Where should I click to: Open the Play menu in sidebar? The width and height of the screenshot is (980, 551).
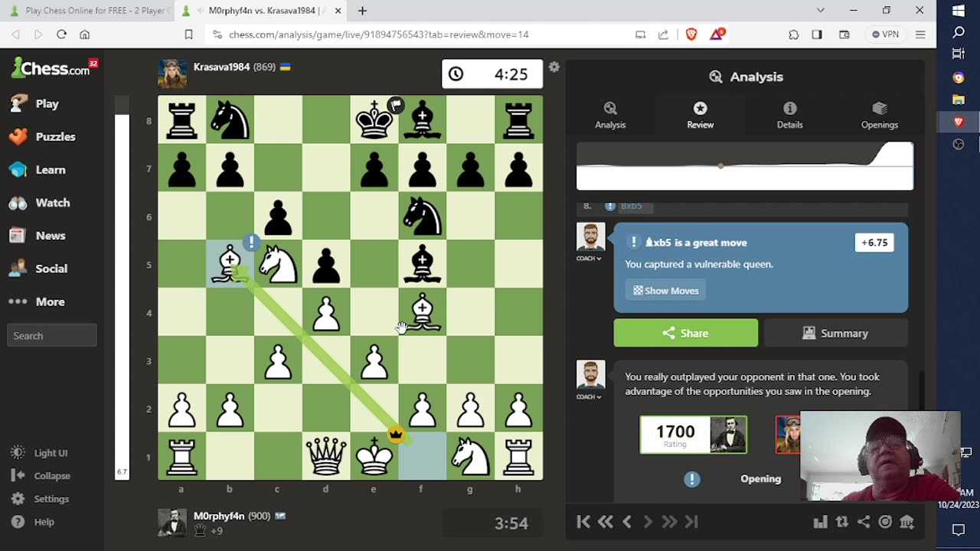[34, 103]
